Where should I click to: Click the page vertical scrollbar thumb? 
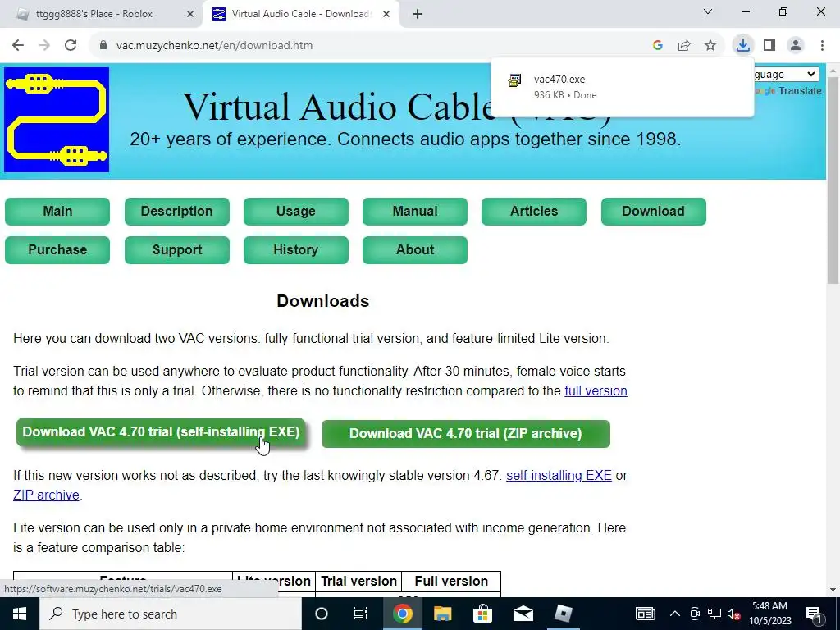tap(833, 180)
